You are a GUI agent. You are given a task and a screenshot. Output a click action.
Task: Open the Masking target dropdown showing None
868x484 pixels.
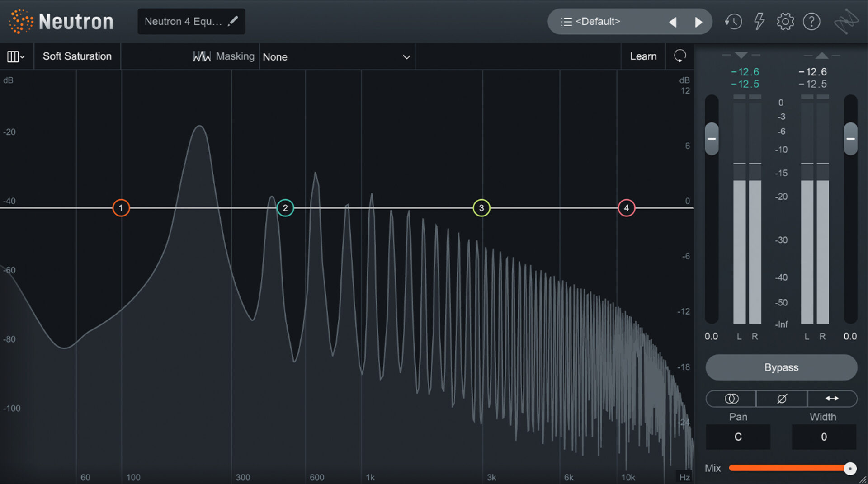tap(337, 57)
